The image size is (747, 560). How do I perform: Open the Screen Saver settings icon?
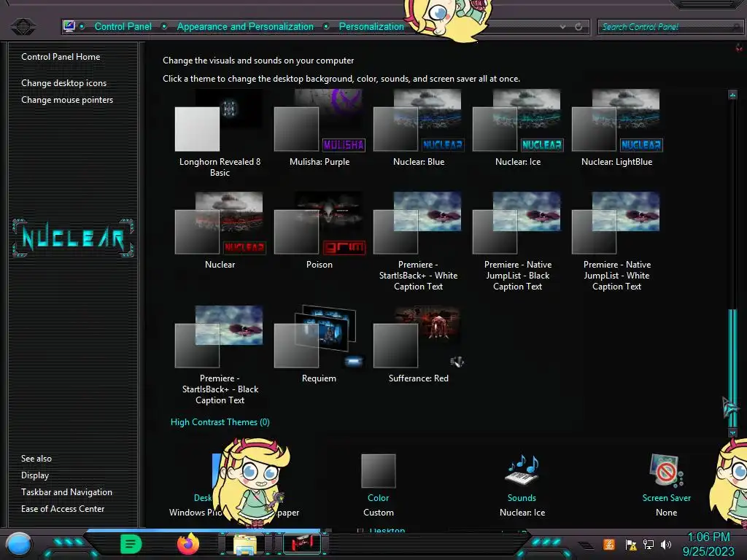pos(667,470)
